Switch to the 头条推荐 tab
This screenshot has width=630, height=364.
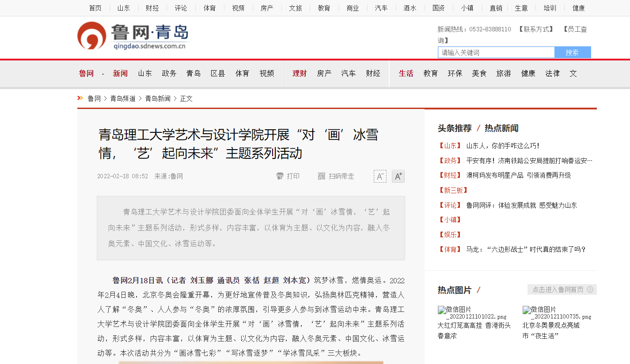(x=455, y=128)
